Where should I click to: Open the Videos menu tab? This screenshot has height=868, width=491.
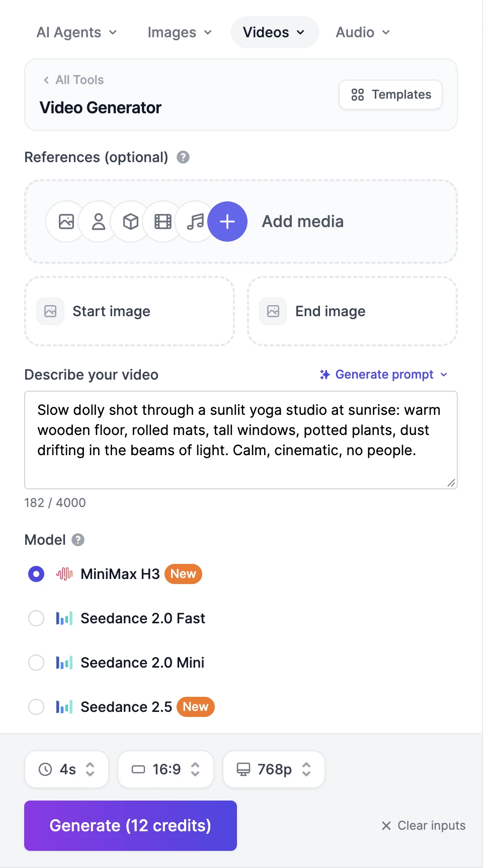(x=275, y=32)
